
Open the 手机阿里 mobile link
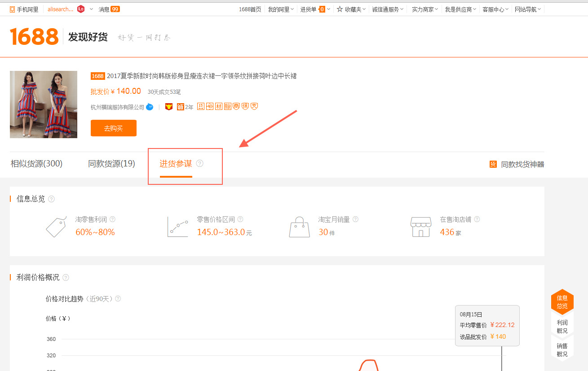click(x=24, y=9)
